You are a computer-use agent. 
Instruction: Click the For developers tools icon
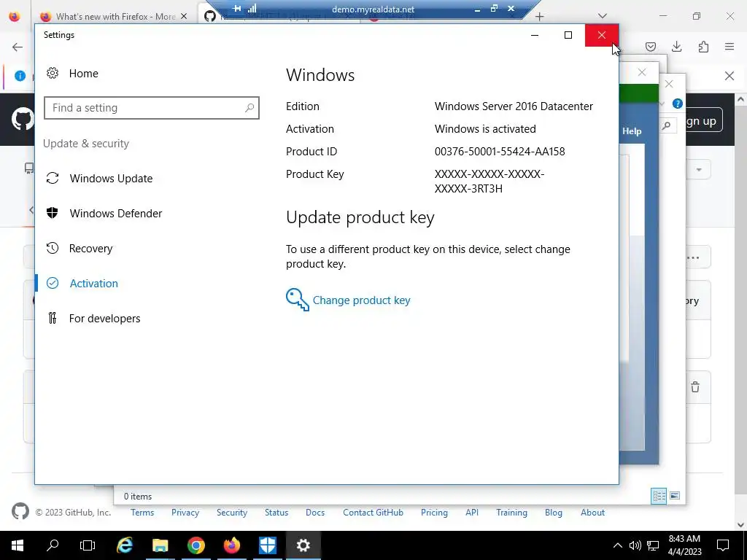(53, 318)
